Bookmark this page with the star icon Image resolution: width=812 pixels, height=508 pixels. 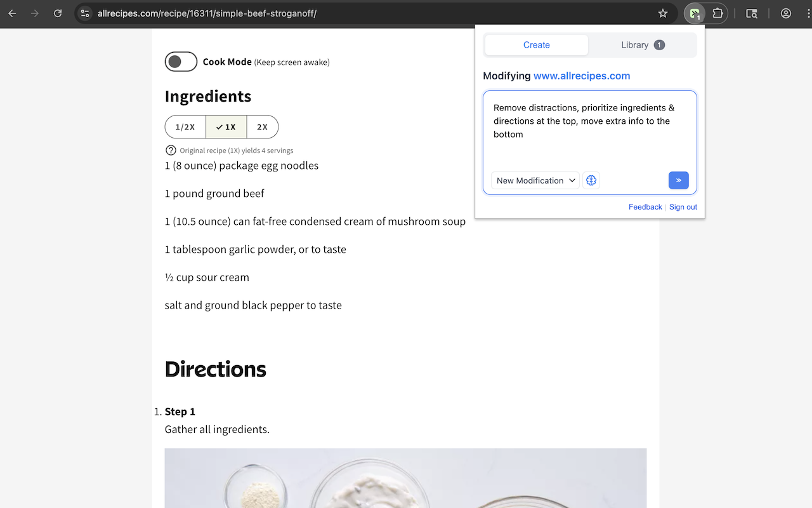[x=663, y=13]
